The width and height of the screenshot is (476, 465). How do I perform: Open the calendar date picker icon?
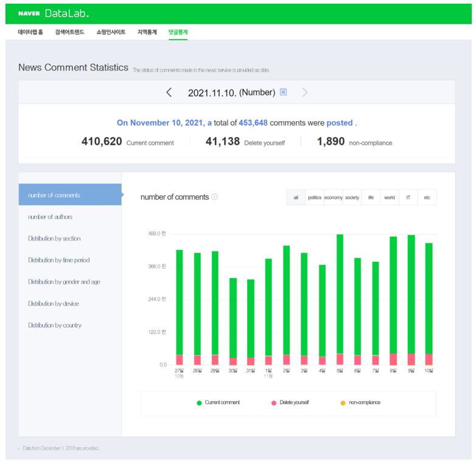click(x=283, y=92)
